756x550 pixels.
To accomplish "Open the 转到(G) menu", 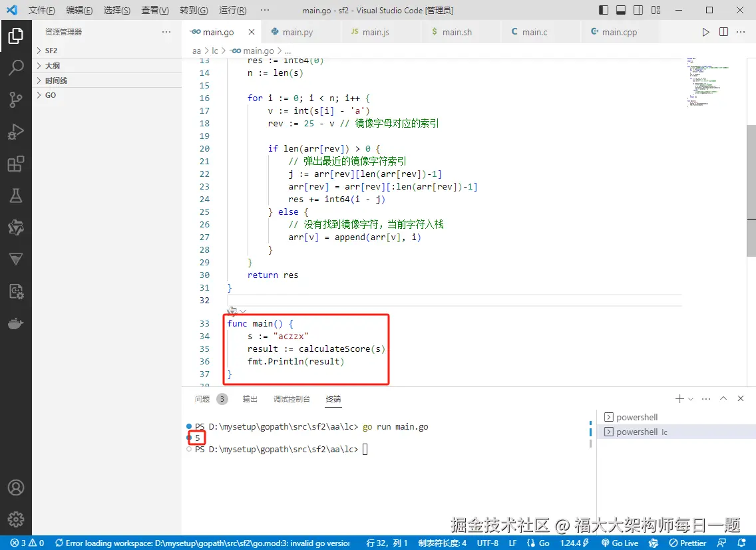I will tap(194, 10).
